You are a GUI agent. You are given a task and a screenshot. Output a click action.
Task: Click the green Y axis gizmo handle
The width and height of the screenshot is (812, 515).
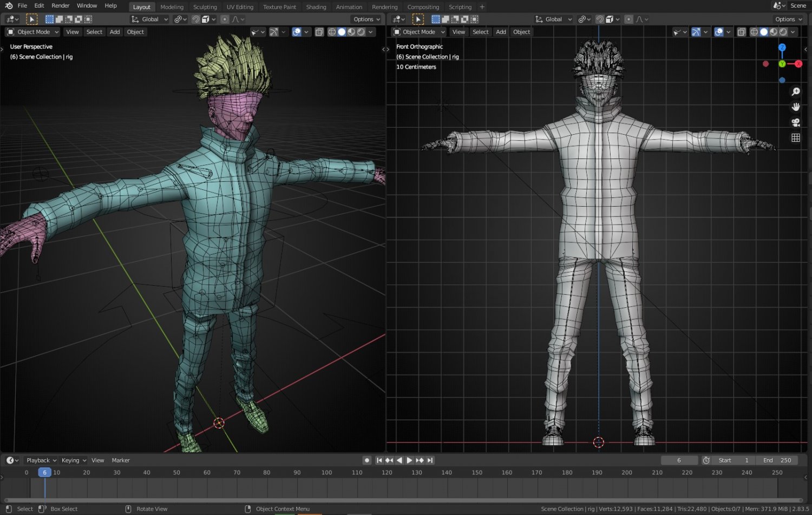pos(782,64)
